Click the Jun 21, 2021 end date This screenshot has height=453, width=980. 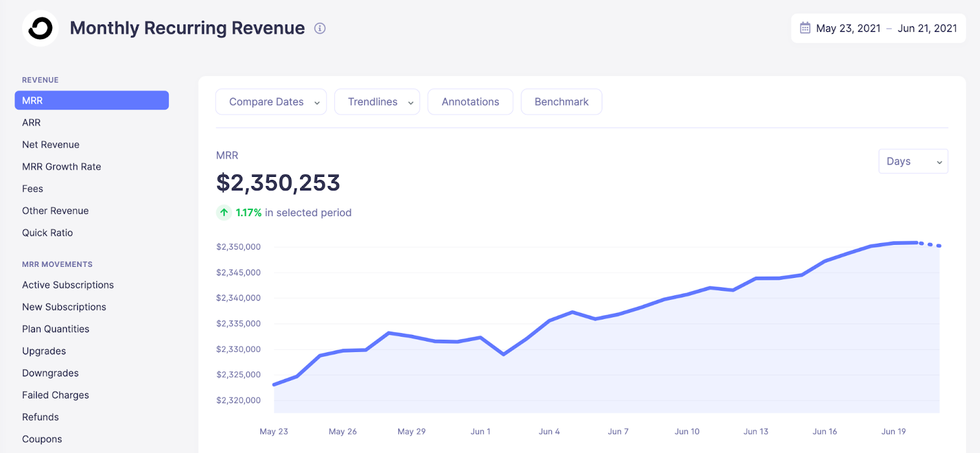tap(927, 28)
